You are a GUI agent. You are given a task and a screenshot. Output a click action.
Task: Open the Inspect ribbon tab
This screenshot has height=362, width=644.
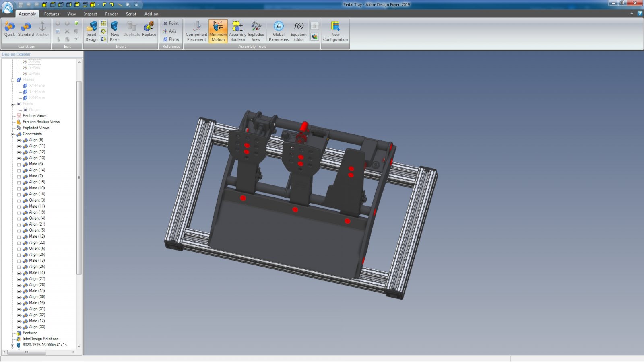coord(91,14)
